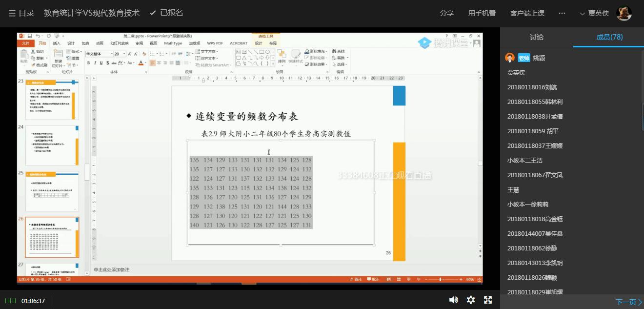Viewport: 644px width, 309px height.
Task: Expand the 贾英侠 account dropdown
Action: click(x=594, y=13)
